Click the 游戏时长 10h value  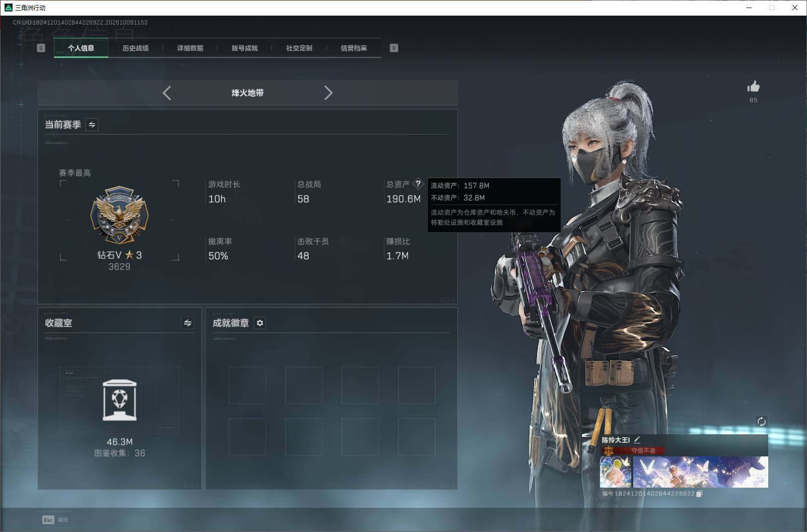click(x=217, y=199)
